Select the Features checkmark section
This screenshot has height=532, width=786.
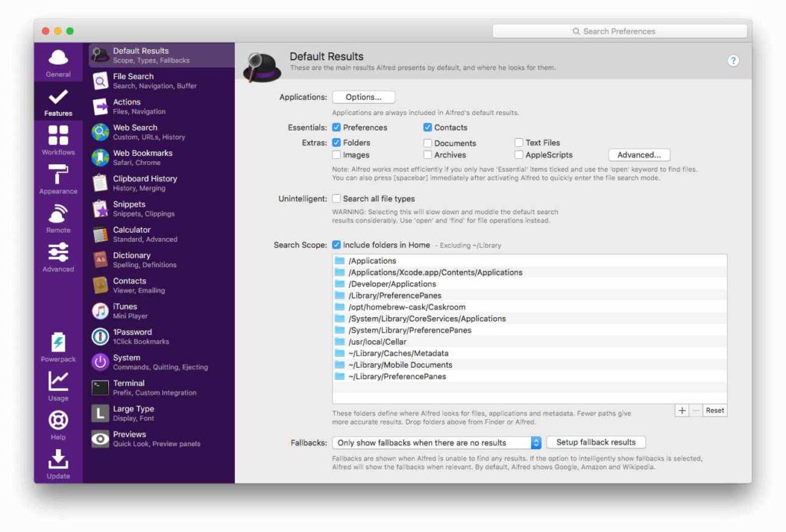pos(58,102)
